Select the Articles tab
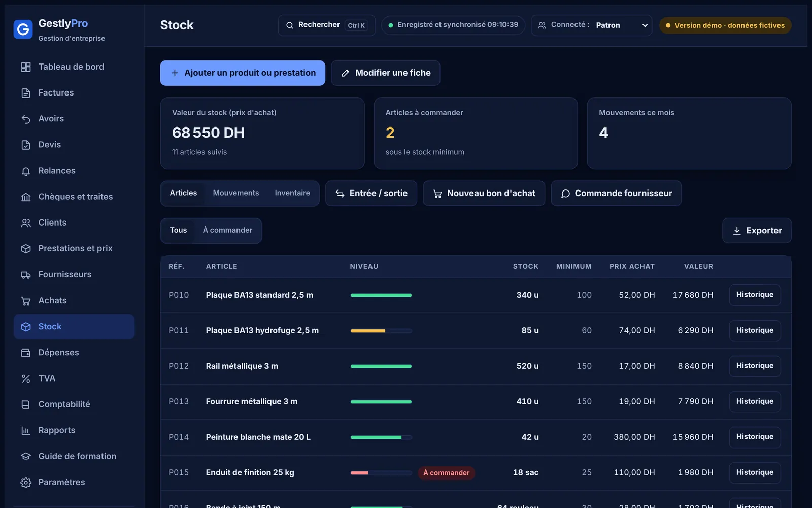Viewport: 812px width, 508px height. [x=183, y=193]
